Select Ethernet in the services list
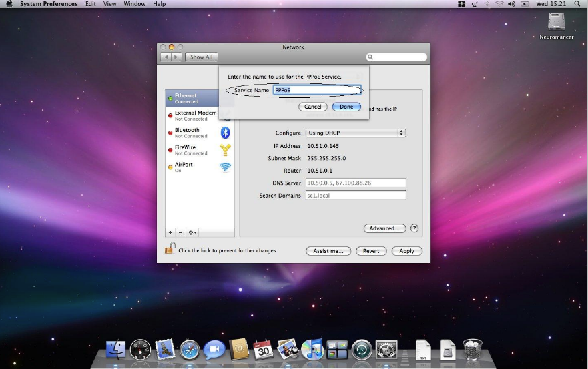 tap(192, 98)
